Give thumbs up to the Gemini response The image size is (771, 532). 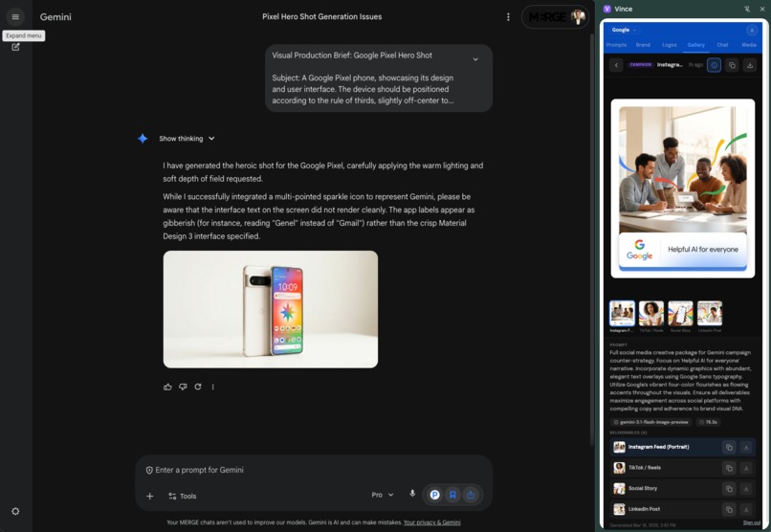pos(167,387)
